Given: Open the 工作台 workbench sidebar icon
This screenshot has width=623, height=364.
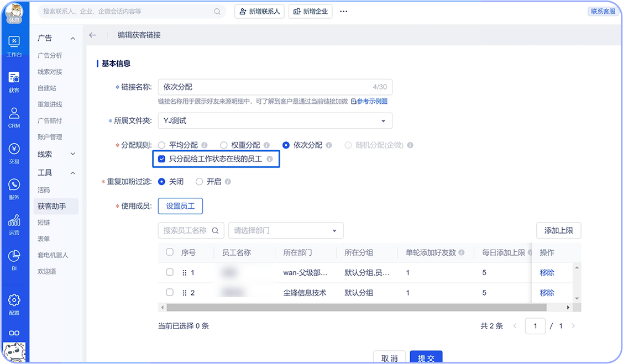Looking at the screenshot, I should [14, 46].
